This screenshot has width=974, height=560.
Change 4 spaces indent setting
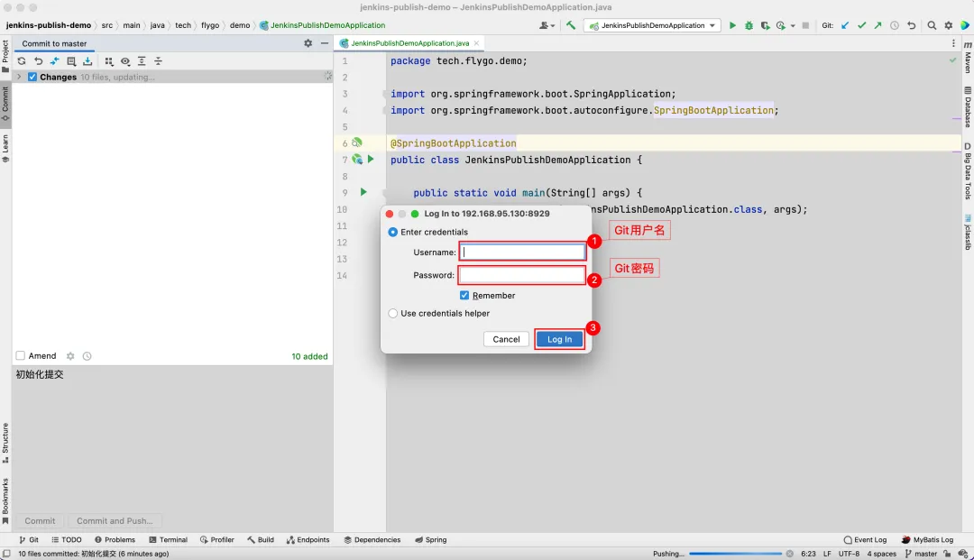[881, 554]
